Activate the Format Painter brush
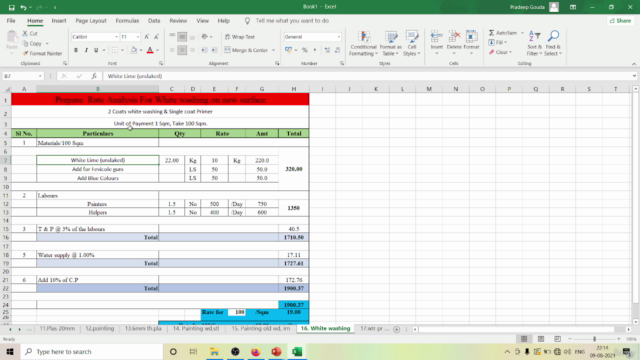 42,53
